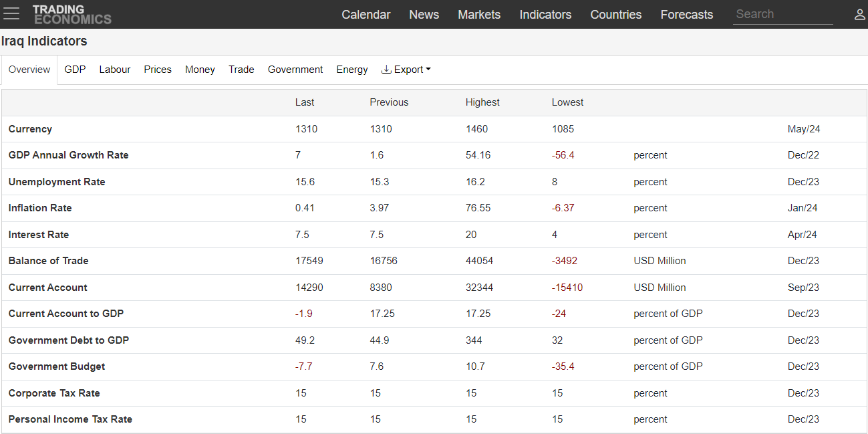Open the Balance of Trade link
This screenshot has width=868, height=434.
(x=48, y=261)
